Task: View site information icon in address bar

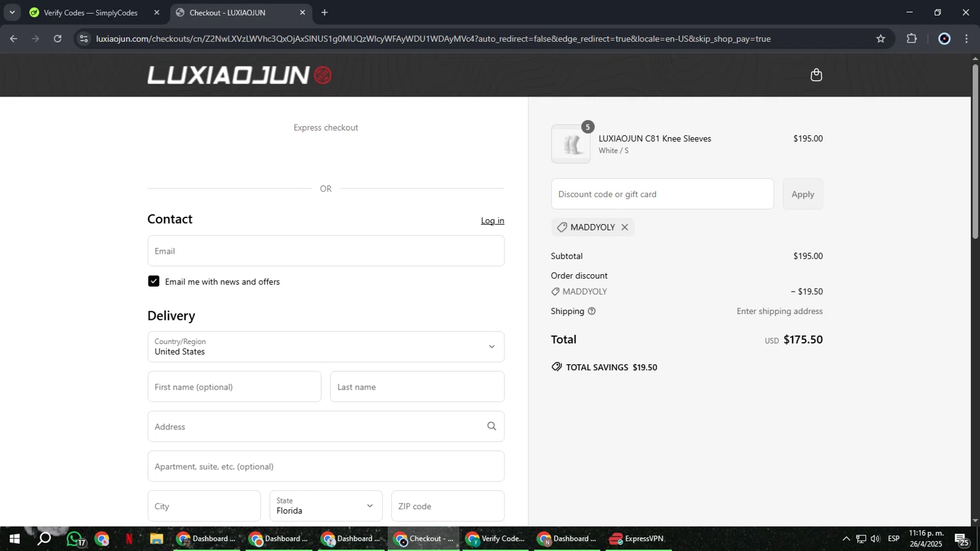Action: (83, 39)
